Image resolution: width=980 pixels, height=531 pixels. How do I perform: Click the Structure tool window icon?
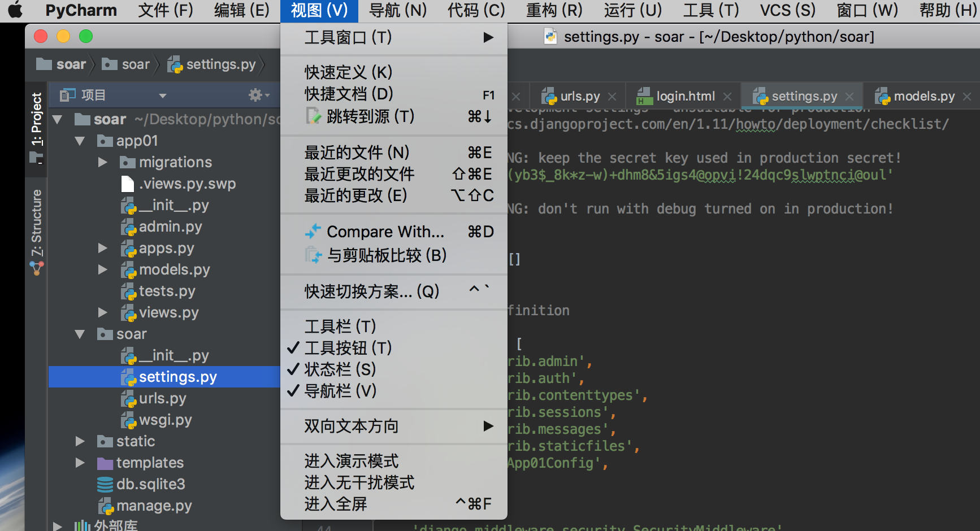tap(37, 269)
